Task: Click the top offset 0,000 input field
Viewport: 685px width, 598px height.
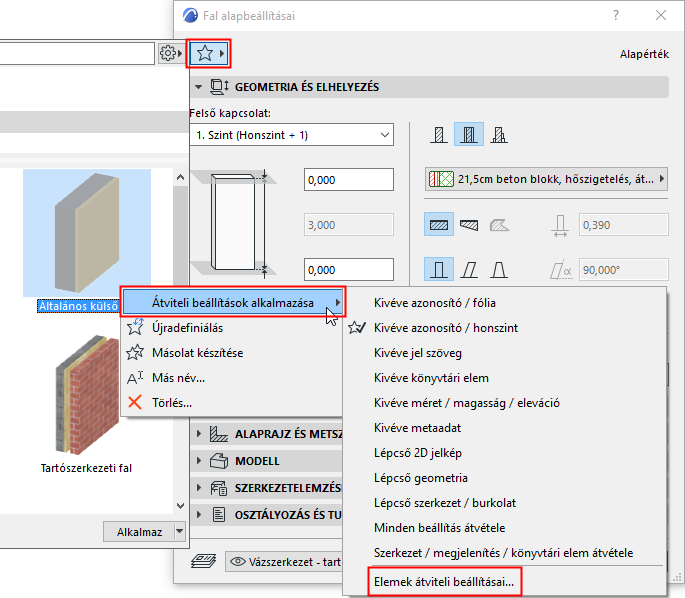Action: click(349, 180)
